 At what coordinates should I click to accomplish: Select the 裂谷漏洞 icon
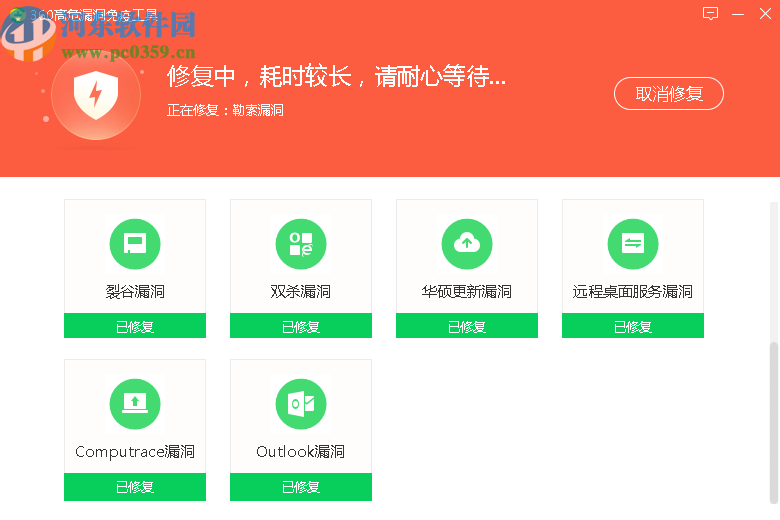135,244
